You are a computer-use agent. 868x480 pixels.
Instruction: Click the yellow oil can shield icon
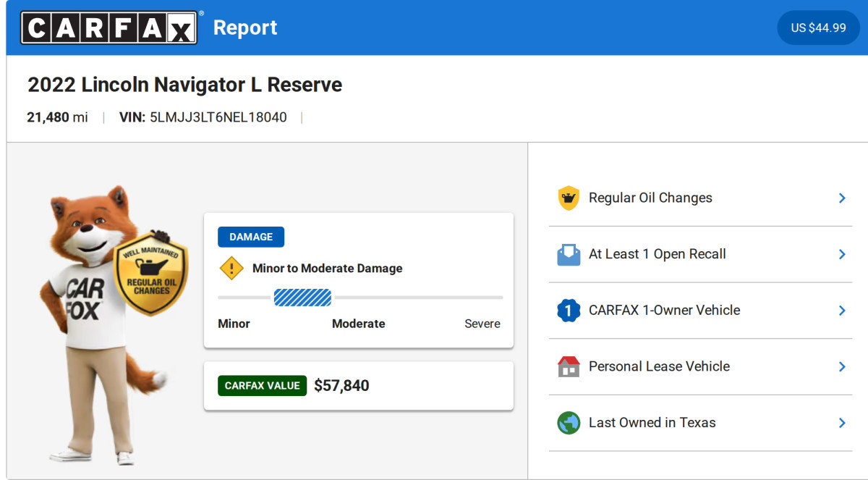pos(569,198)
